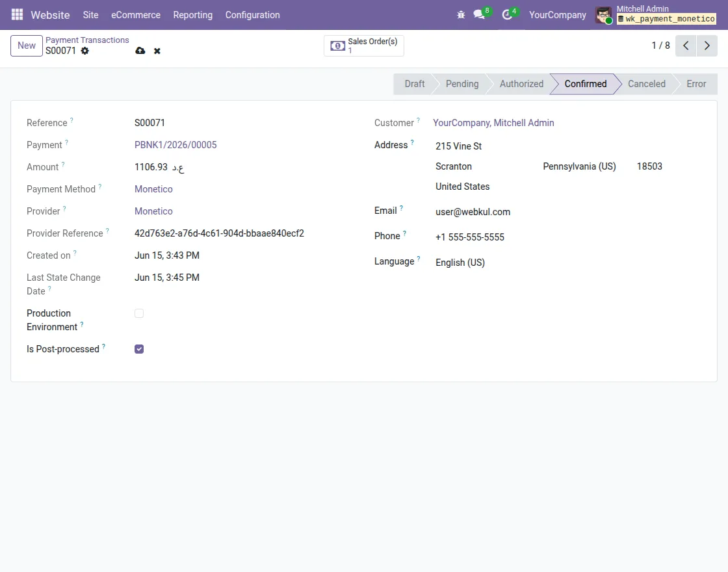Image resolution: width=728 pixels, height=572 pixels.
Task: Show help tooltip for Reference field
Action: [71, 120]
